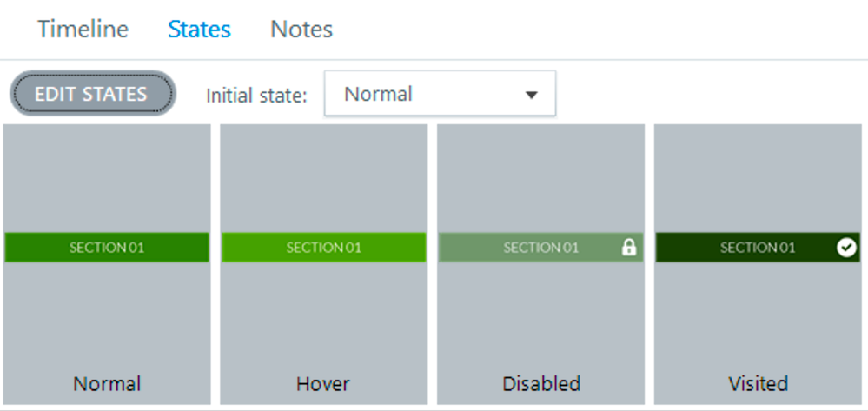
Task: Open the Notes tab
Action: click(301, 29)
